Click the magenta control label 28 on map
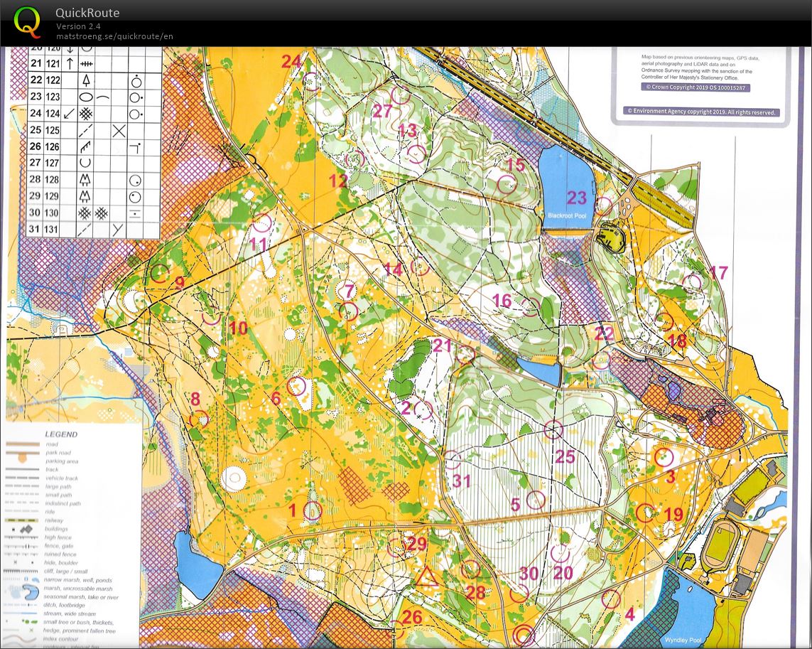812x649 pixels. pos(475,592)
